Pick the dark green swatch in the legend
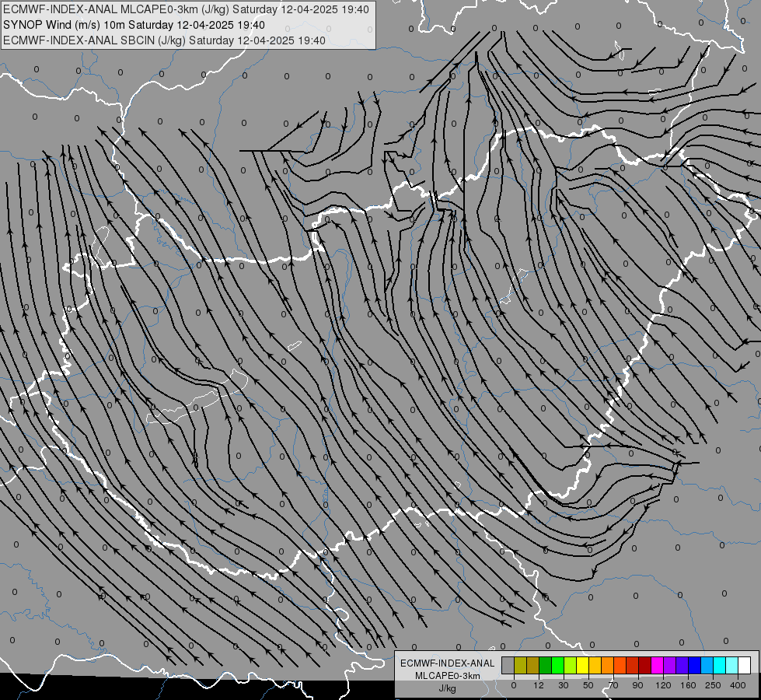 [546, 665]
